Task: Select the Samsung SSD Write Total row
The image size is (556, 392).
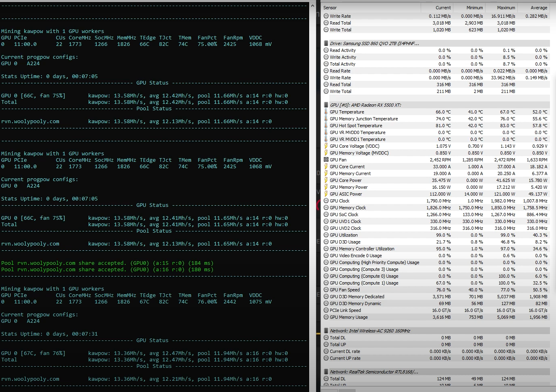Action: point(436,91)
